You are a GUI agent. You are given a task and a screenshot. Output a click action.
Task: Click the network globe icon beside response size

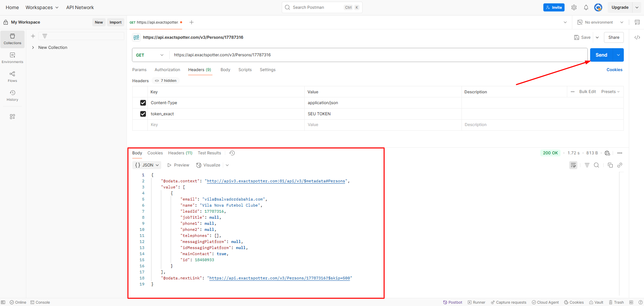coord(607,153)
